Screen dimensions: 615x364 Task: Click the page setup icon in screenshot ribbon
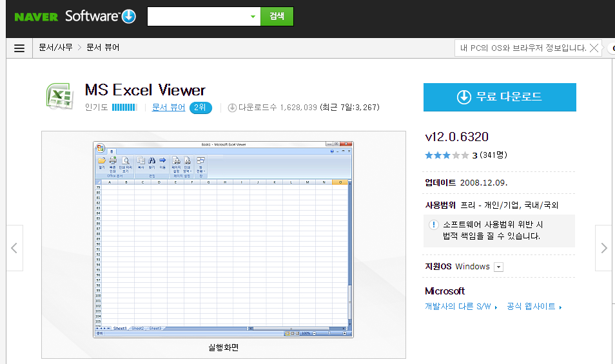(176, 160)
